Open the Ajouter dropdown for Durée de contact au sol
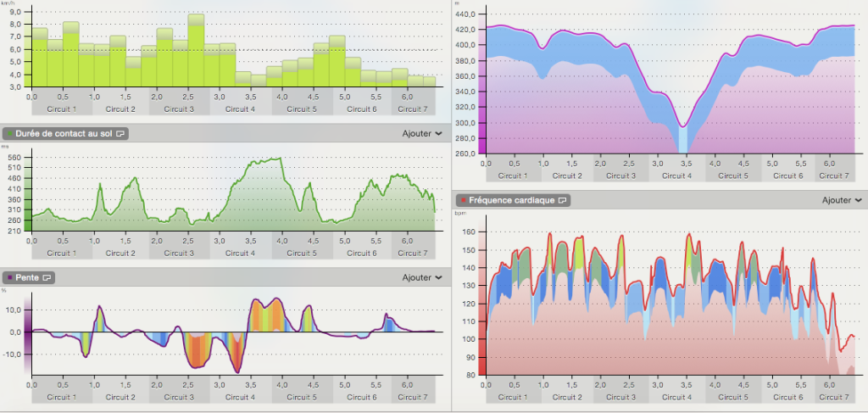The height and width of the screenshot is (413, 868). click(421, 134)
